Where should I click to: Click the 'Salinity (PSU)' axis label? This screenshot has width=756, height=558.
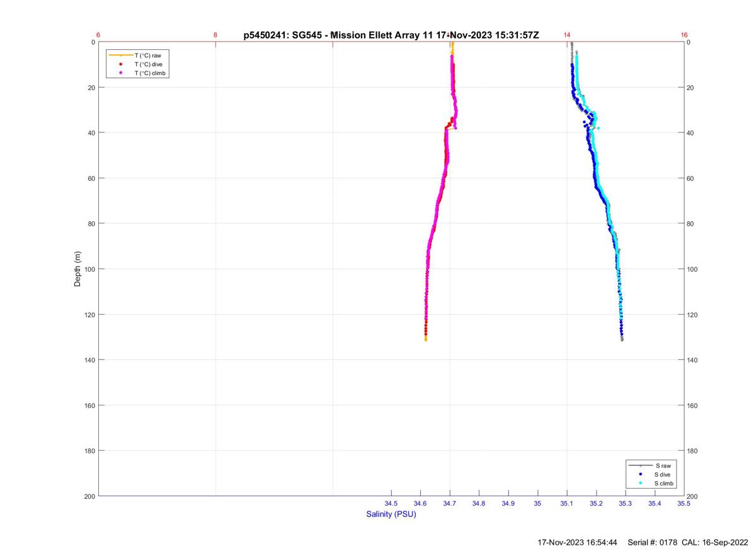[x=391, y=514]
